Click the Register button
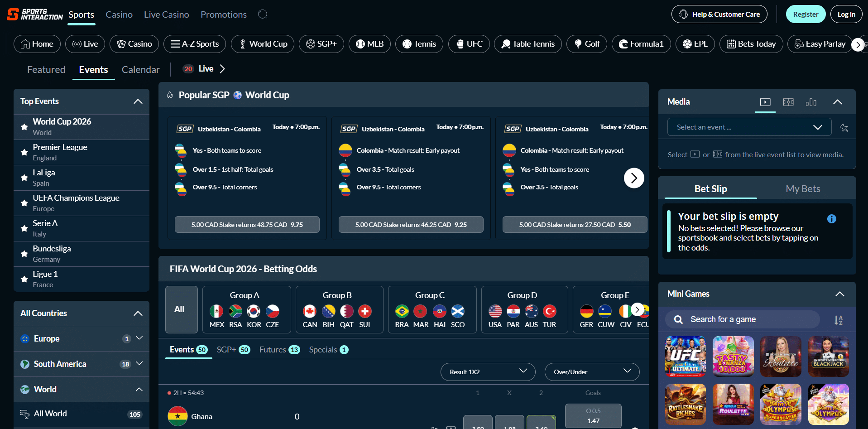 pyautogui.click(x=806, y=14)
